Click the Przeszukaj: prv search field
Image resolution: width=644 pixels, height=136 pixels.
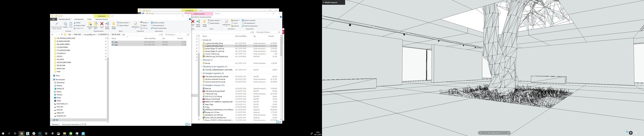[x=175, y=34]
